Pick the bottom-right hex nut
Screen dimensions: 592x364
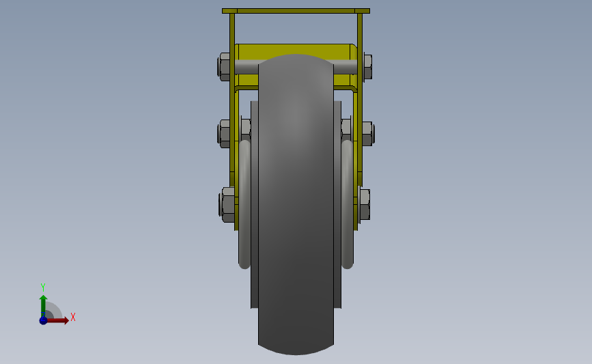(x=365, y=204)
